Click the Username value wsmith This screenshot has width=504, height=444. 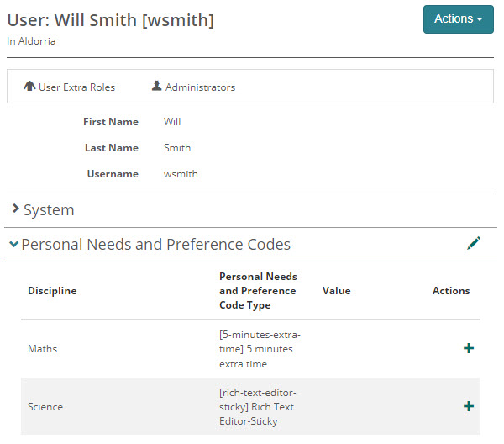tap(181, 174)
